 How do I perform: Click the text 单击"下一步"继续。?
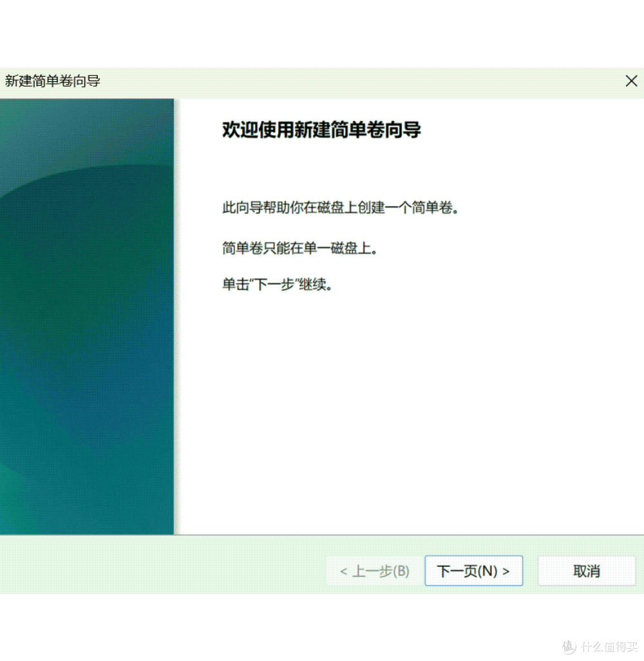[x=278, y=285]
